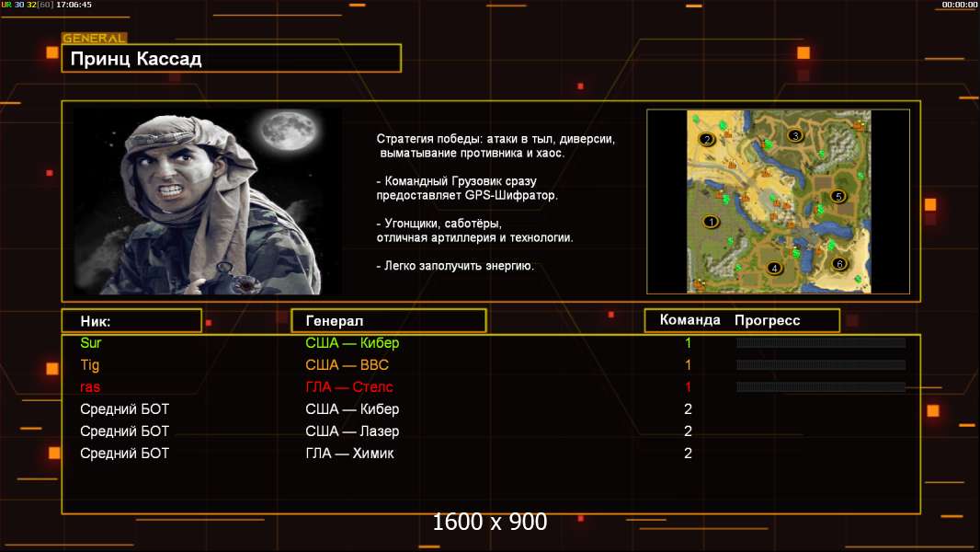Click the 'Легко заполучить энергию' line

point(455,266)
